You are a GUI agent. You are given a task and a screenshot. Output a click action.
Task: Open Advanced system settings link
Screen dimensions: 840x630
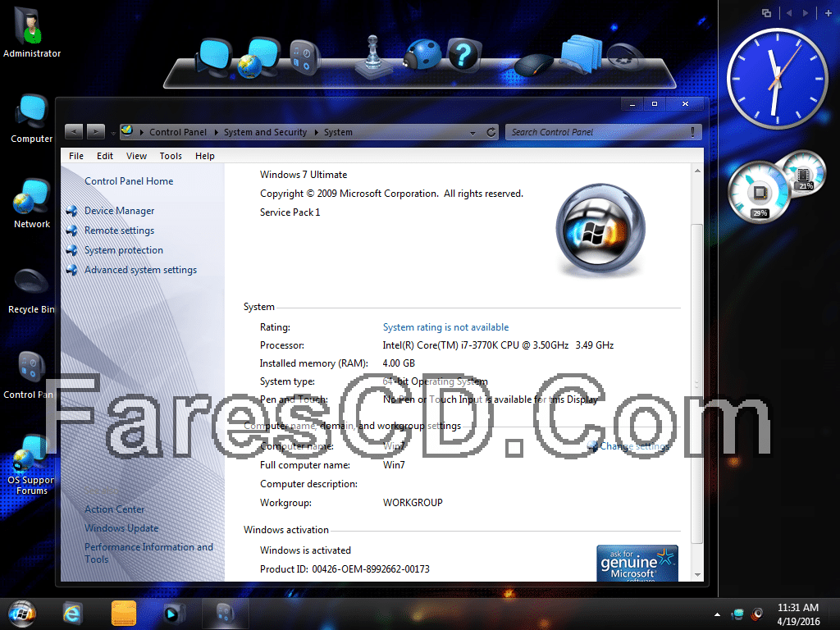[140, 270]
